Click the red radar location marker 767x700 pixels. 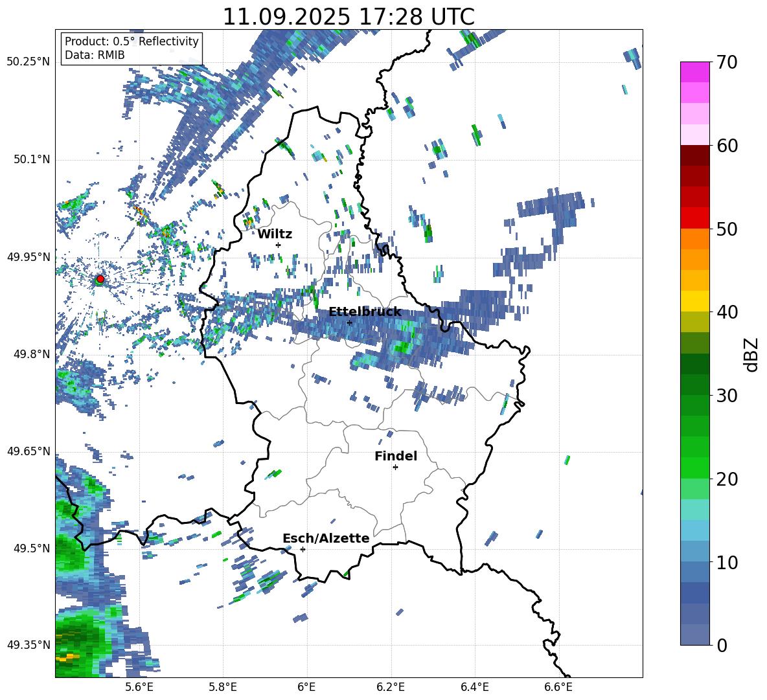pyautogui.click(x=100, y=279)
